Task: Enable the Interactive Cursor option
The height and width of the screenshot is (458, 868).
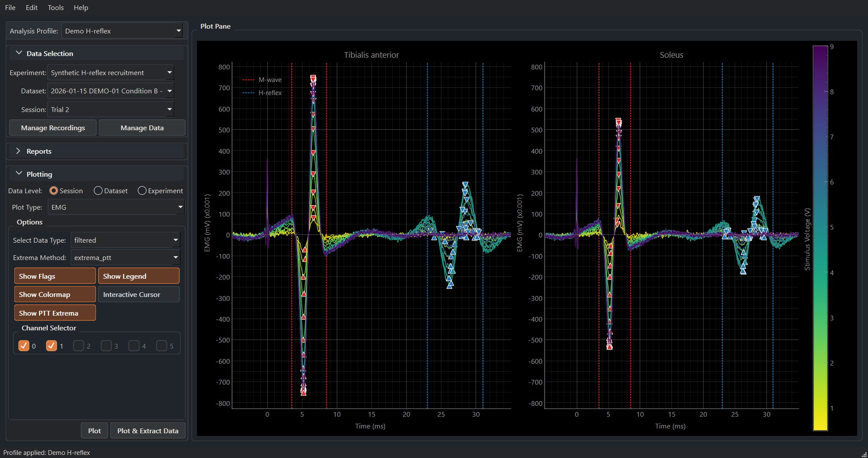Action: (x=139, y=294)
